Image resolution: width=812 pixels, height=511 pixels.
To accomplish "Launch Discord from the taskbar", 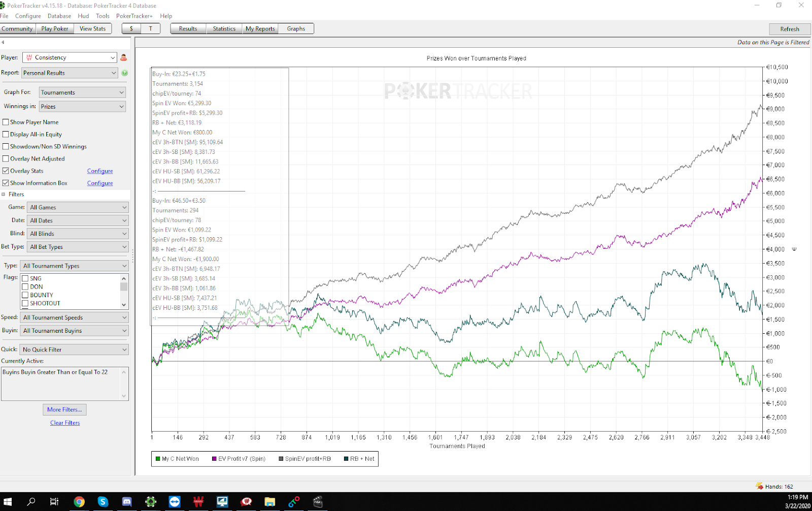I will 127,502.
